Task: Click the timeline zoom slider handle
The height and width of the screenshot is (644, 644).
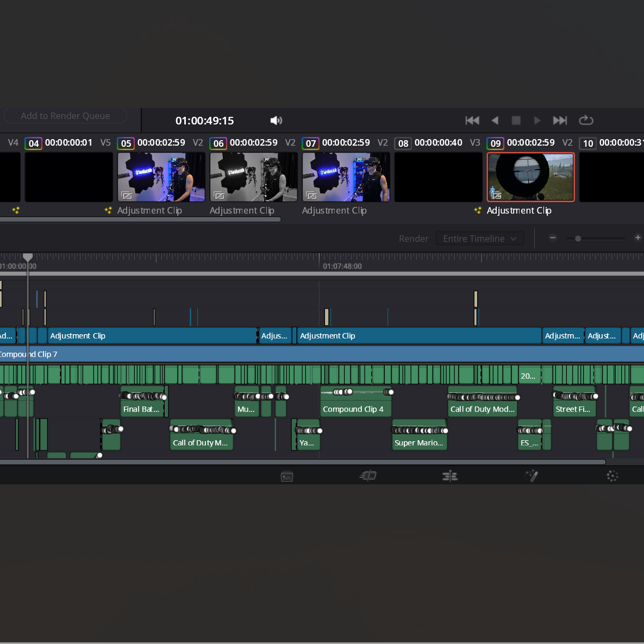Action: 578,239
